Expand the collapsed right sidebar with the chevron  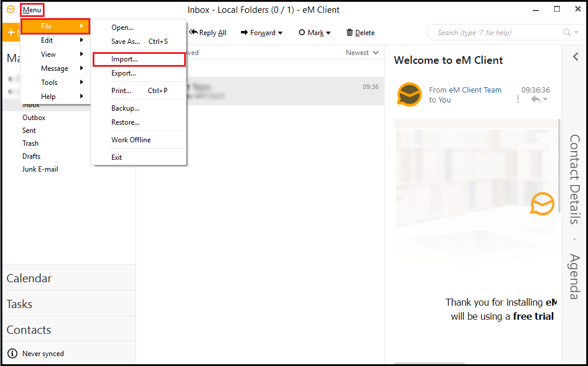pos(576,57)
